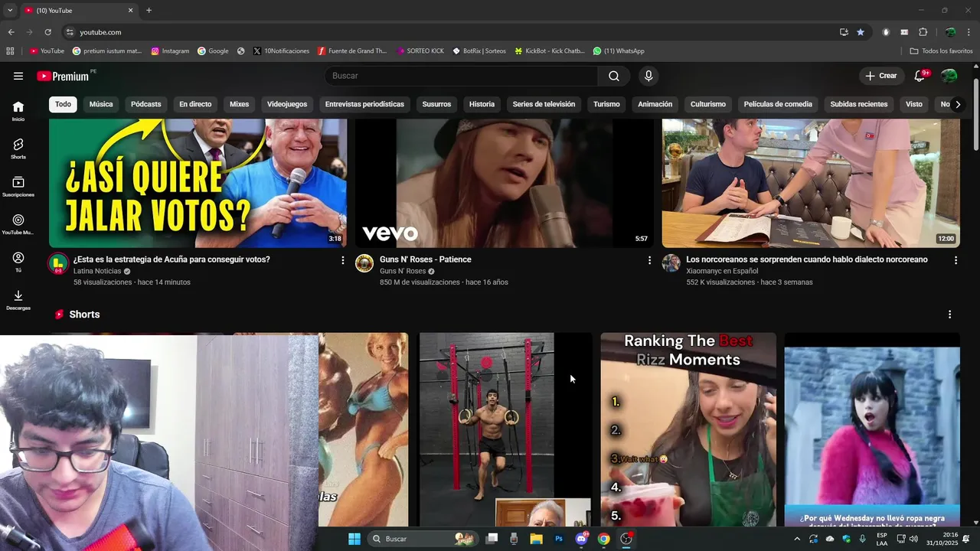Open YouTube Music in the sidebar
The height and width of the screenshot is (551, 980).
click(18, 224)
